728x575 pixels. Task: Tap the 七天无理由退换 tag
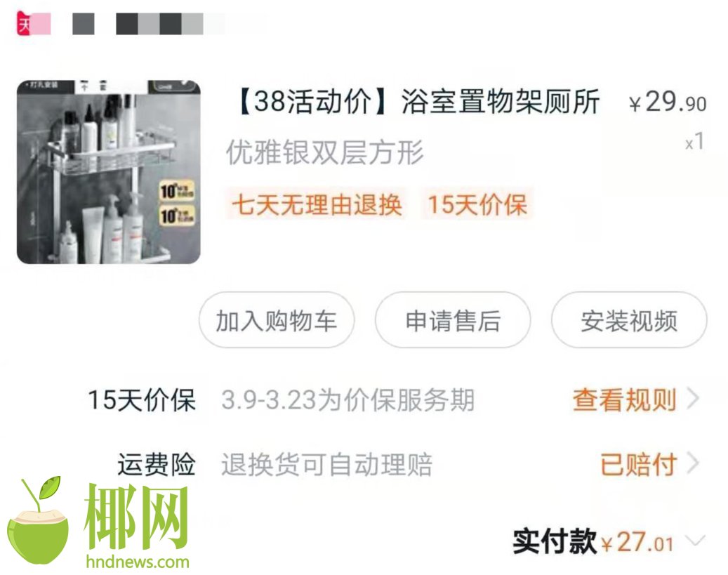(317, 204)
